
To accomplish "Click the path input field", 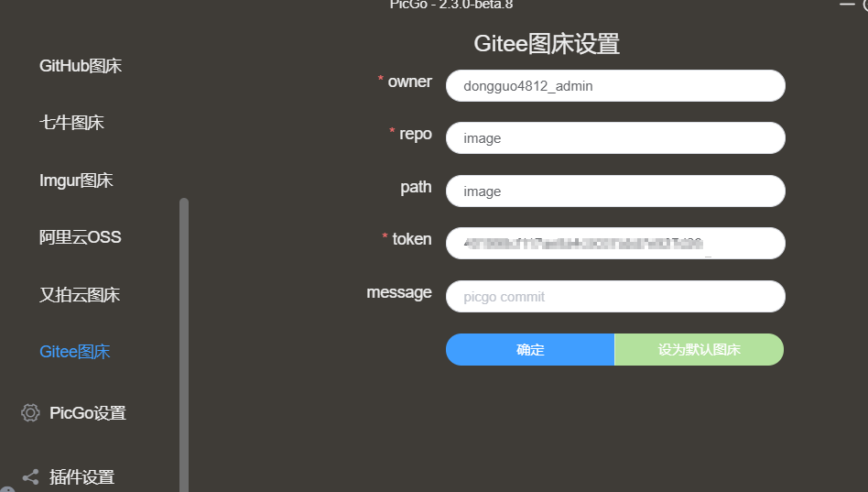I will coord(615,191).
